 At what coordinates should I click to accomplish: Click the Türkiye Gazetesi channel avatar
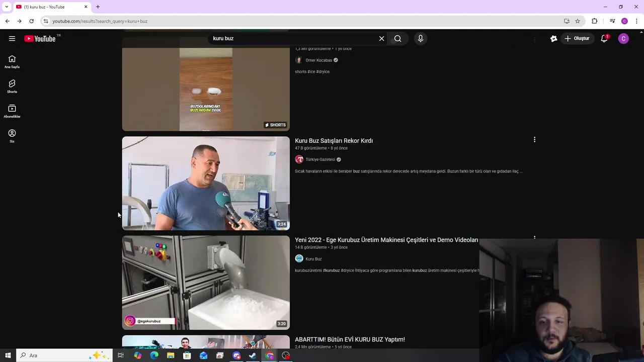[x=299, y=159]
